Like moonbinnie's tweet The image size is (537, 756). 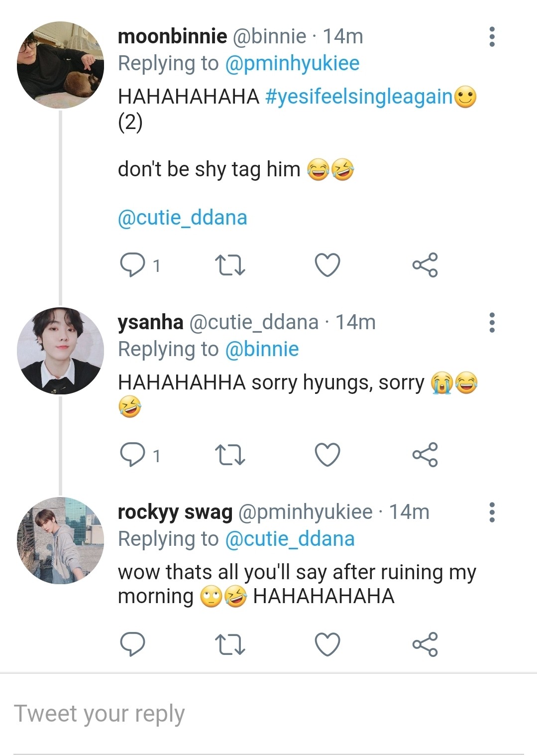coord(327,264)
